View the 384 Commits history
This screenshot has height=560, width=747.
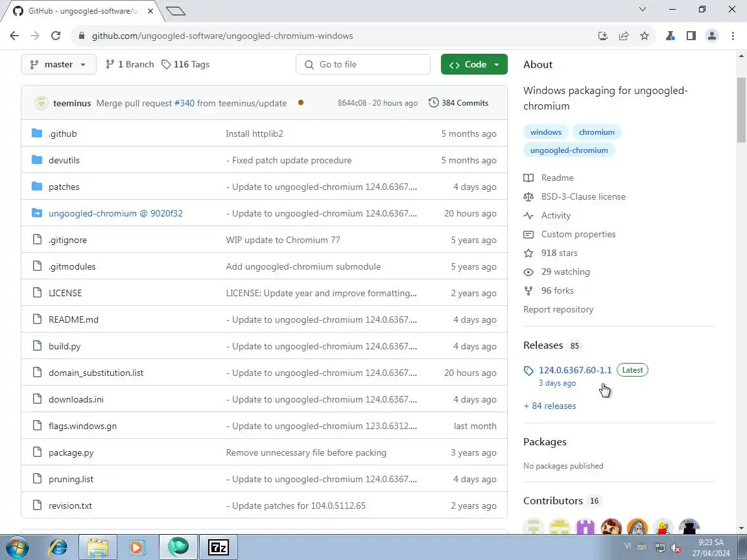[x=458, y=103]
